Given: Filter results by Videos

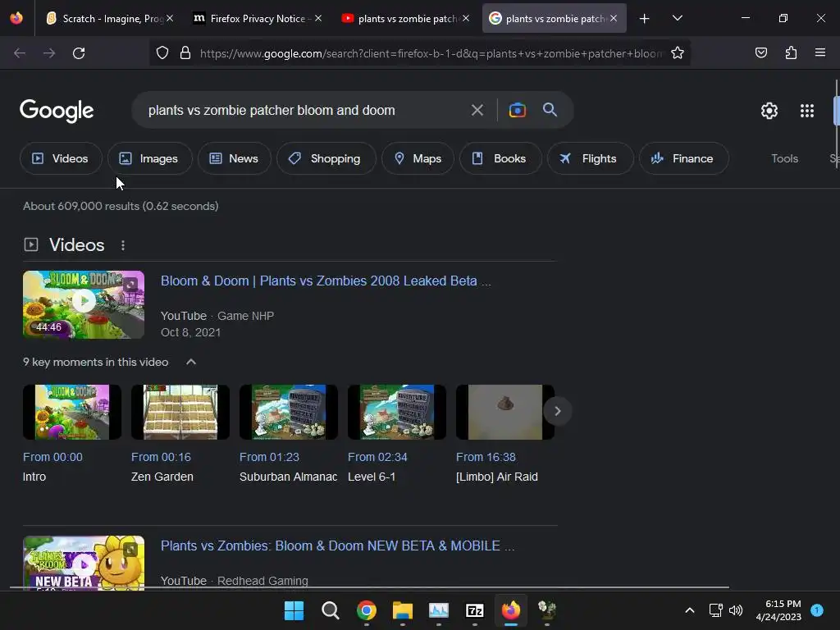Looking at the screenshot, I should pos(61,158).
